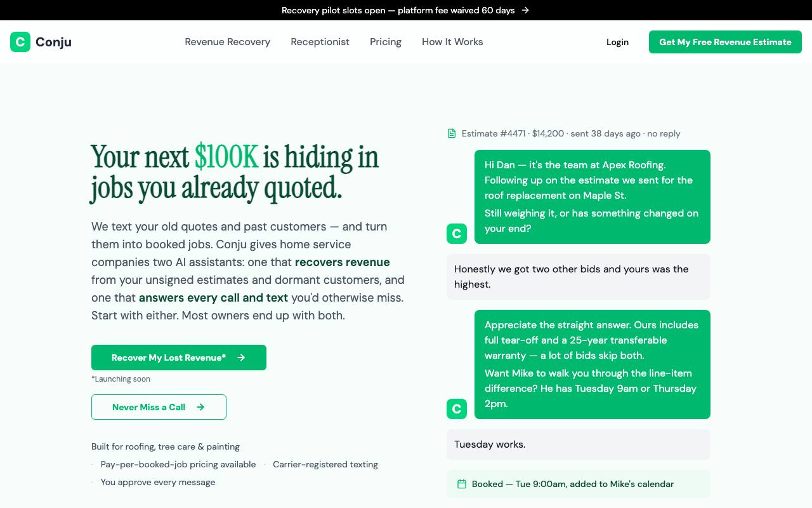Viewport: 812px width, 508px height.
Task: Click 'Built for roofing, tree care & painting'
Action: 166,446
